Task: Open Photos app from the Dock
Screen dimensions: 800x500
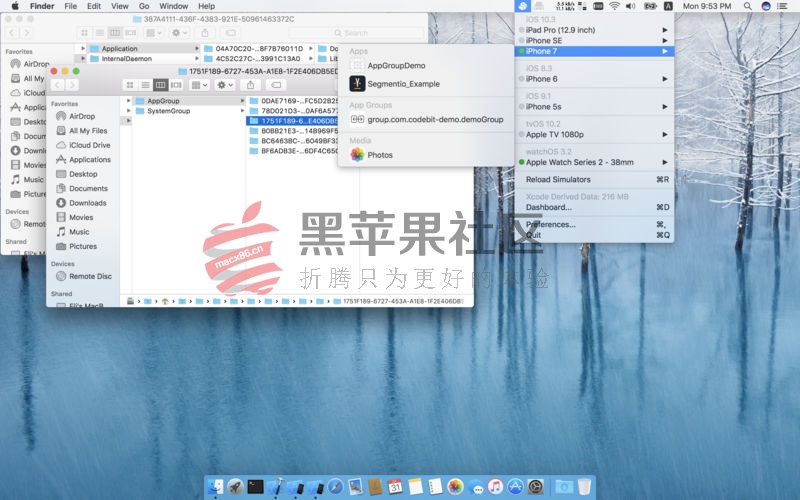Action: [455, 486]
